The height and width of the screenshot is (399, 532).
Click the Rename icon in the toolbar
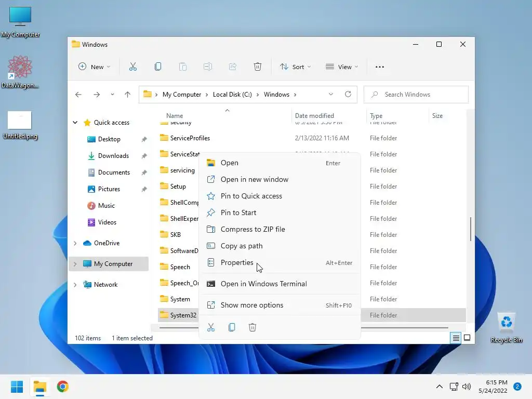click(x=208, y=67)
